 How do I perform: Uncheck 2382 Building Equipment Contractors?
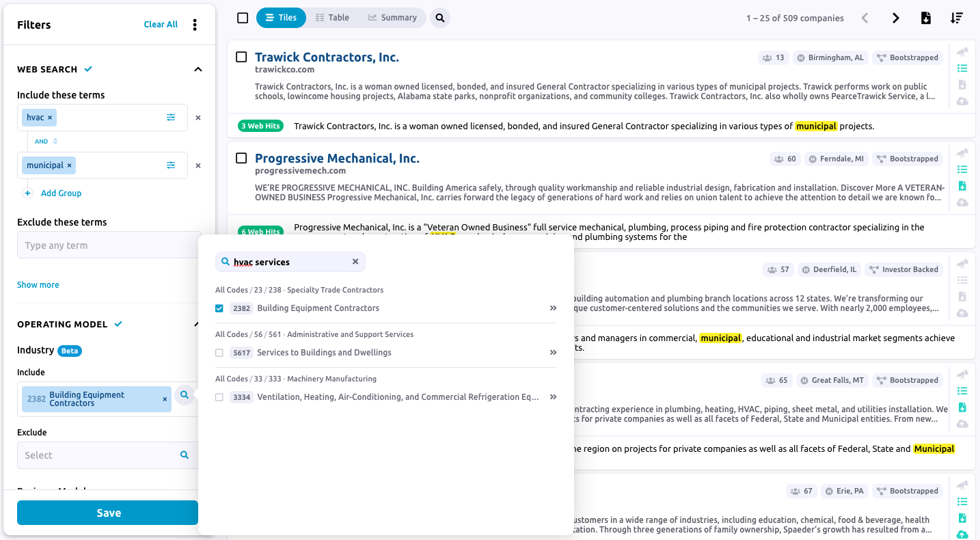click(x=219, y=308)
